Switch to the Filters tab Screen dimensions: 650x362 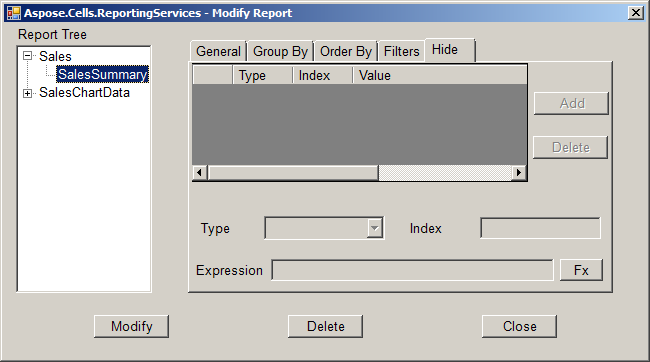point(402,51)
